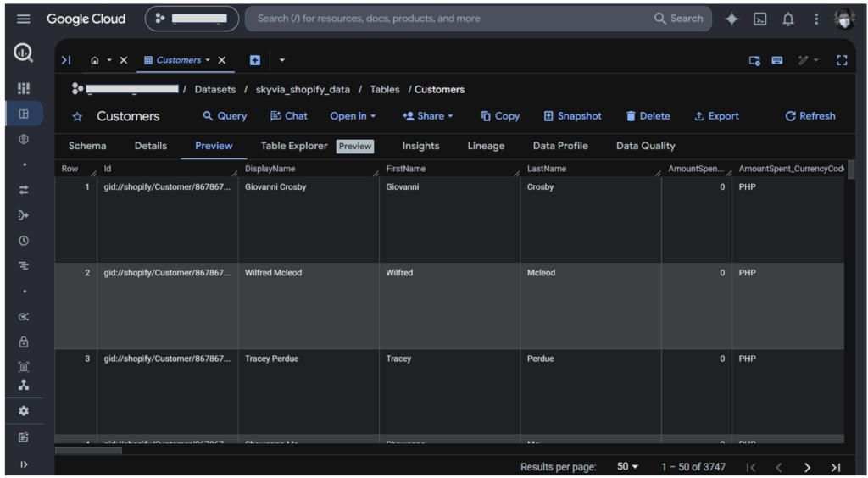Expand the Open in dropdown
The image size is (868, 478).
click(x=353, y=116)
